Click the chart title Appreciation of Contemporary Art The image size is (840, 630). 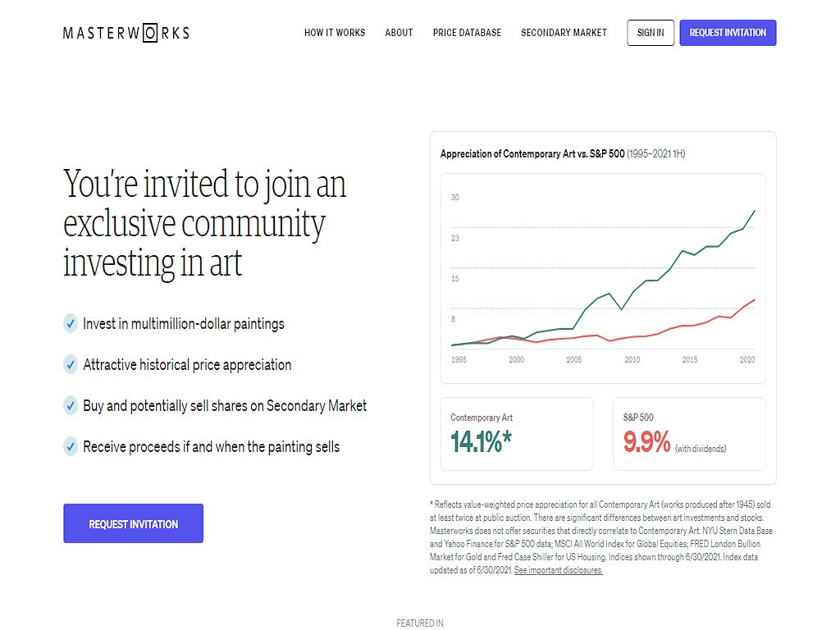point(532,153)
